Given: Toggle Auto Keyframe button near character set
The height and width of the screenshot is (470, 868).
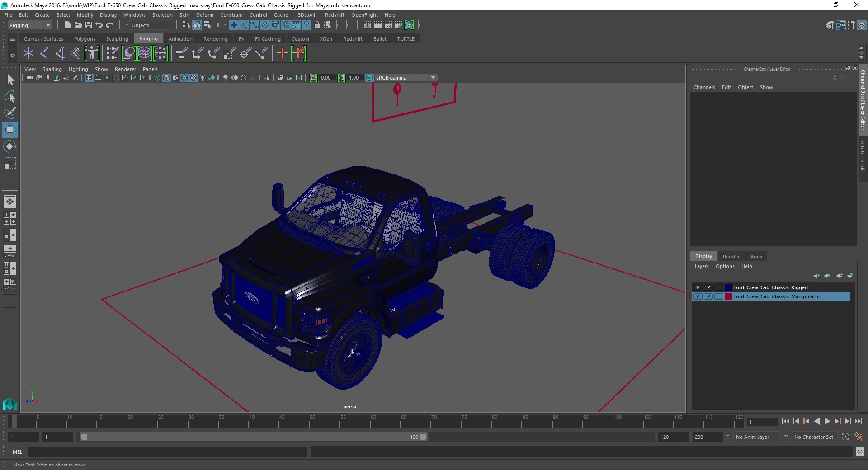Looking at the screenshot, I should pos(845,437).
